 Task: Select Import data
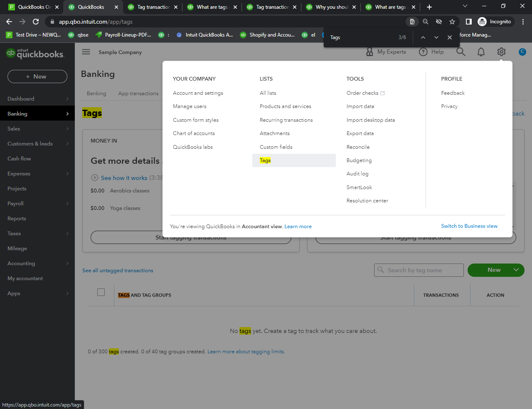click(x=360, y=106)
